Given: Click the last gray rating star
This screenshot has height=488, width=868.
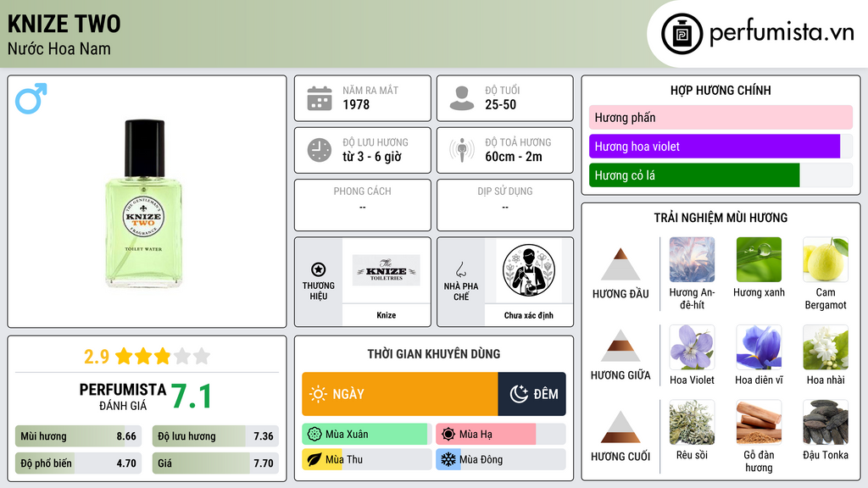Looking at the screenshot, I should coord(202,356).
